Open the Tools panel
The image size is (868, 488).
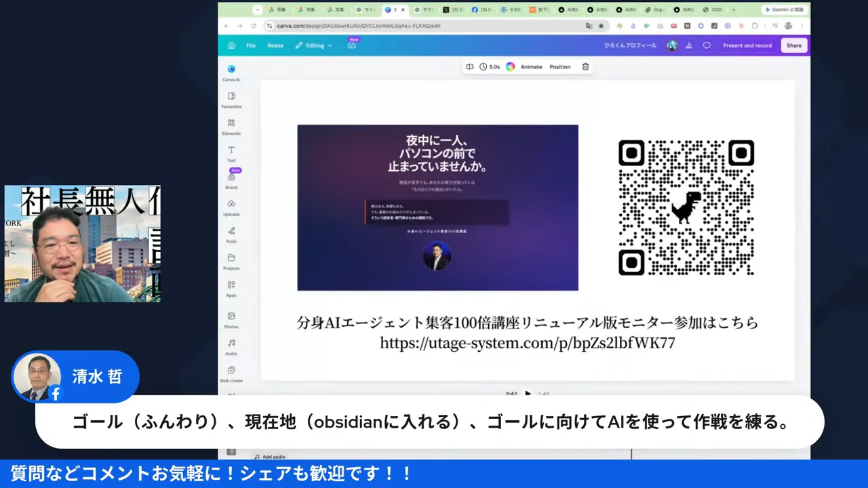pos(231,235)
